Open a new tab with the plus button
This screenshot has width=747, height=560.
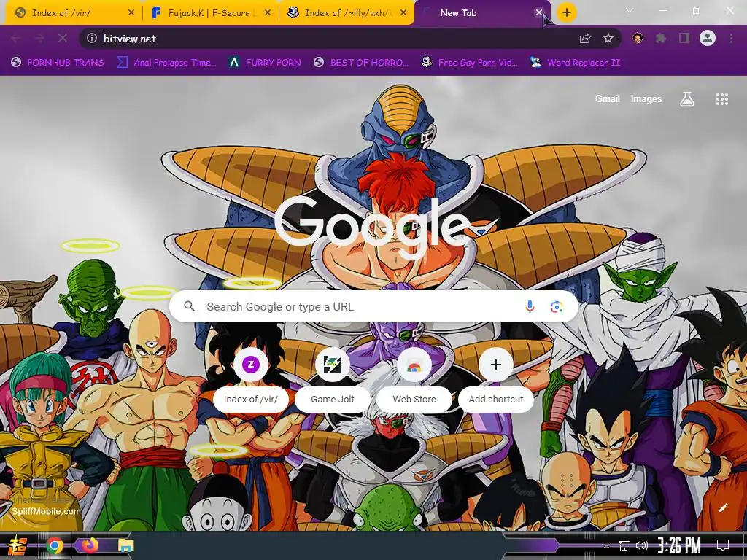click(x=566, y=12)
